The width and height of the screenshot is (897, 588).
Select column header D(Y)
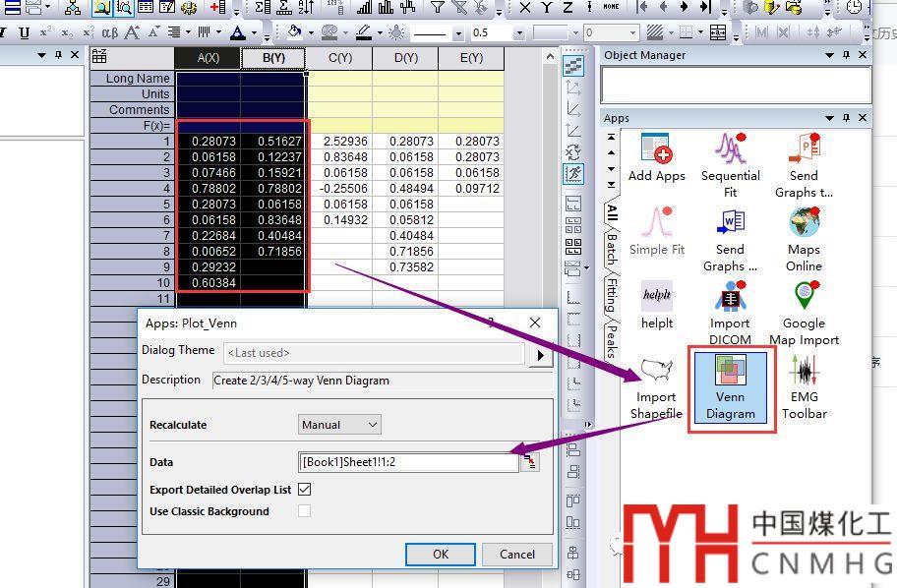click(405, 58)
